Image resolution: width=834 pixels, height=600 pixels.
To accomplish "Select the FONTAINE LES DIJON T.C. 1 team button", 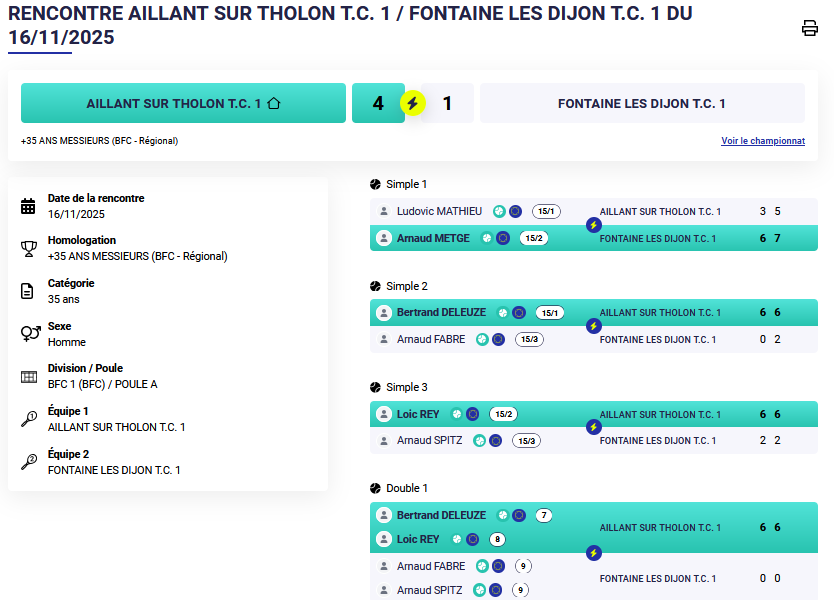I will [641, 103].
